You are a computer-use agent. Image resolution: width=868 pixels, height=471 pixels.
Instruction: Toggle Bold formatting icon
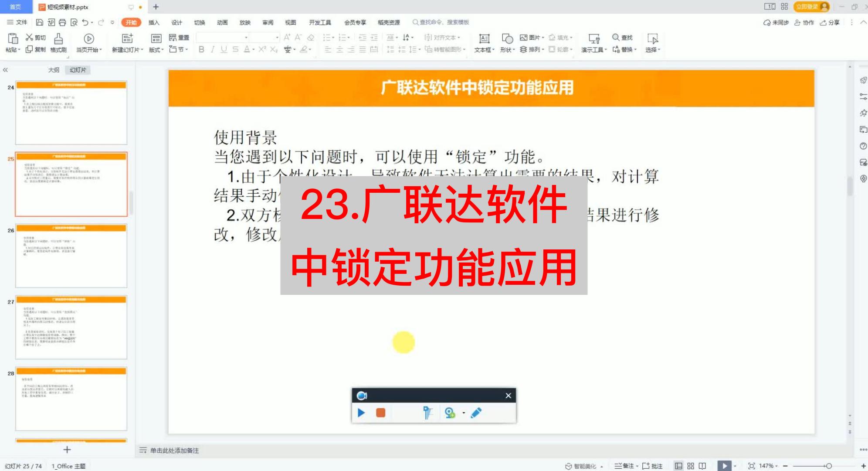tap(202, 49)
